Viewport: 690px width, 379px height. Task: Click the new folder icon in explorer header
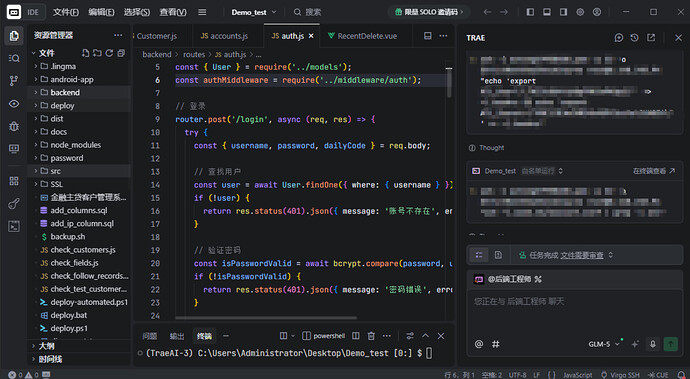point(97,53)
